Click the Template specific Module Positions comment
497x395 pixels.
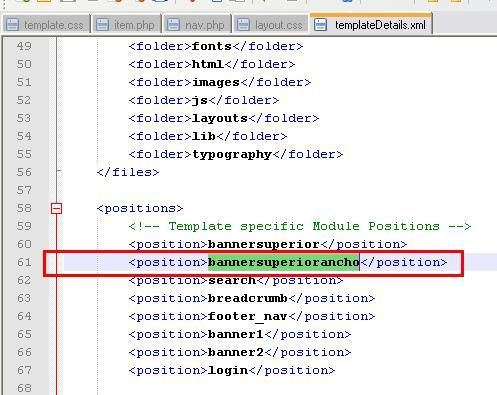pos(300,226)
